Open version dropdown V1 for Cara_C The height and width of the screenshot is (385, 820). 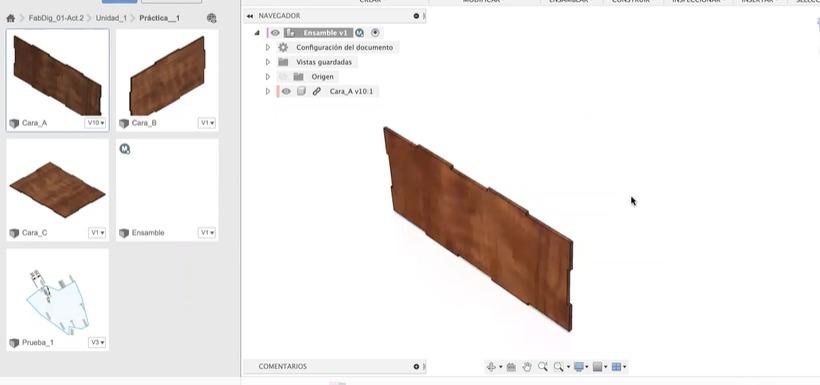[97, 233]
